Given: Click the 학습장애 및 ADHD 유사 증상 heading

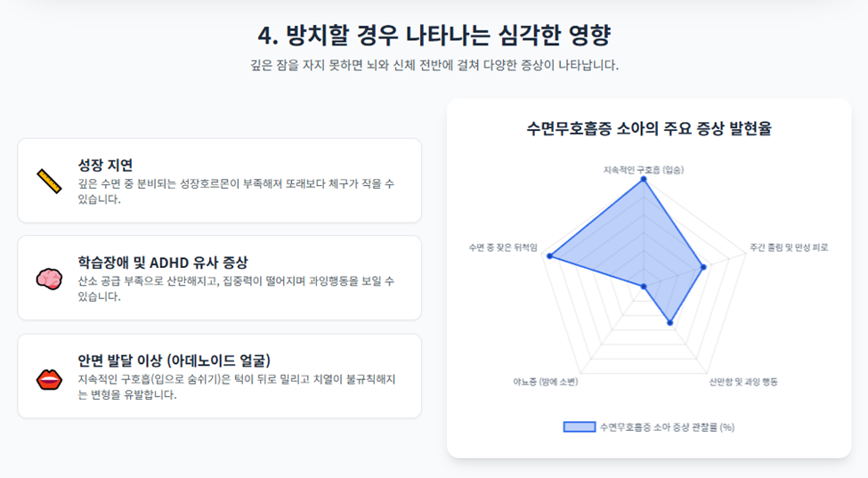Looking at the screenshot, I should click(x=163, y=263).
